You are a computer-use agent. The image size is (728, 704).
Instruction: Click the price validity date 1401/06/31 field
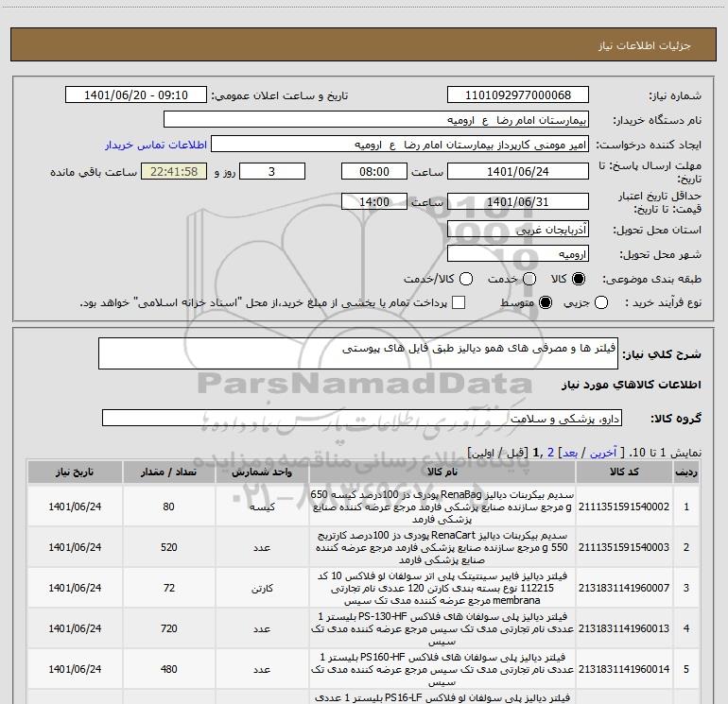point(518,201)
